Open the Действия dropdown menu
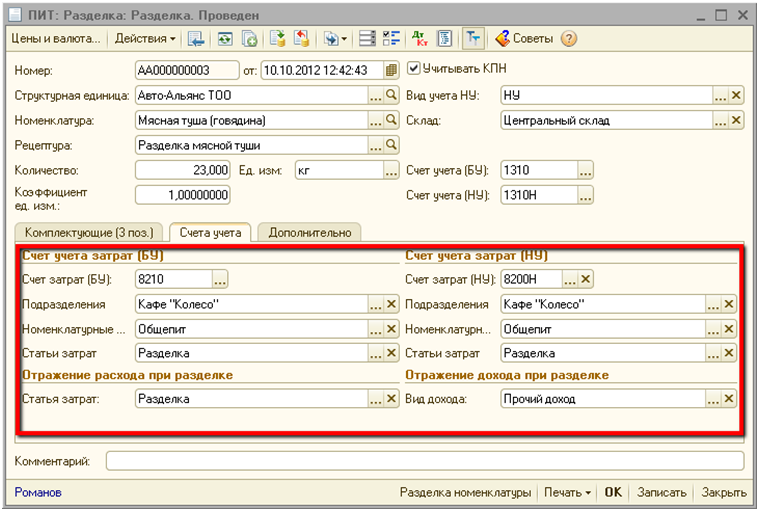This screenshot has height=511, width=759. point(145,39)
